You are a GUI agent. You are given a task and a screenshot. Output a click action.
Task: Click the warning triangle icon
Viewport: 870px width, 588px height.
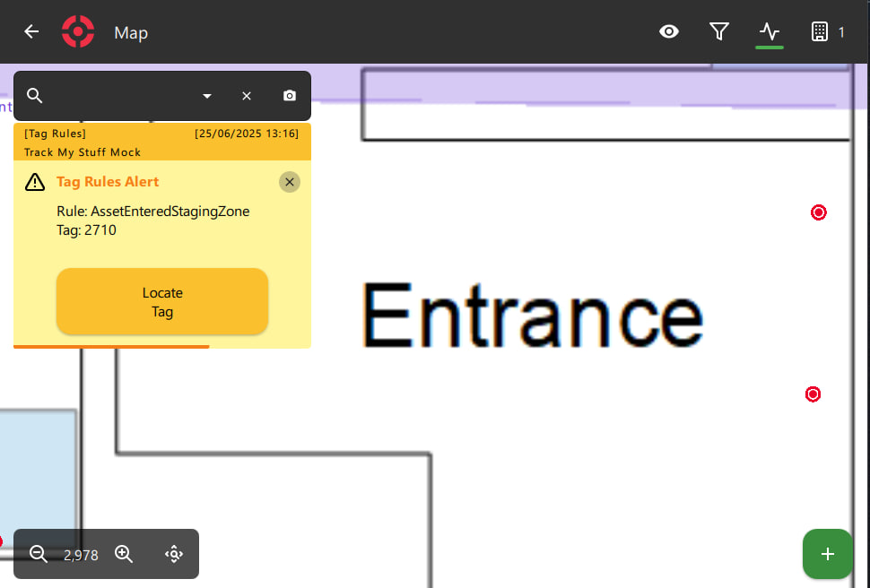point(35,182)
